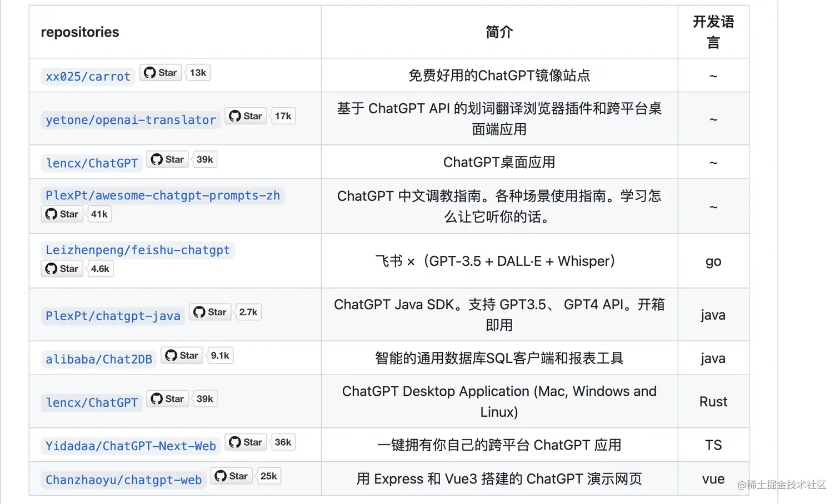This screenshot has height=504, width=840.
Task: Click the '智能的通用数据库SQL客户端和报表工具' description
Action: point(499,358)
